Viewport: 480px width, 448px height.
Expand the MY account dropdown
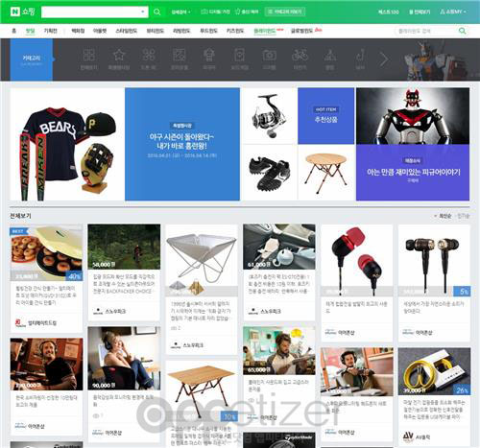453,12
